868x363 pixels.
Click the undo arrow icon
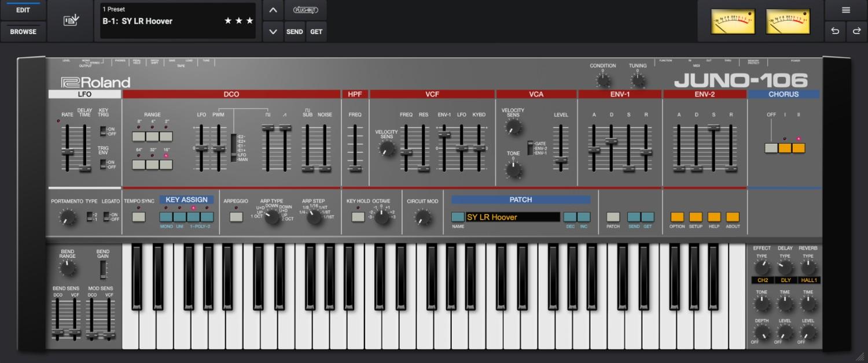pos(834,32)
